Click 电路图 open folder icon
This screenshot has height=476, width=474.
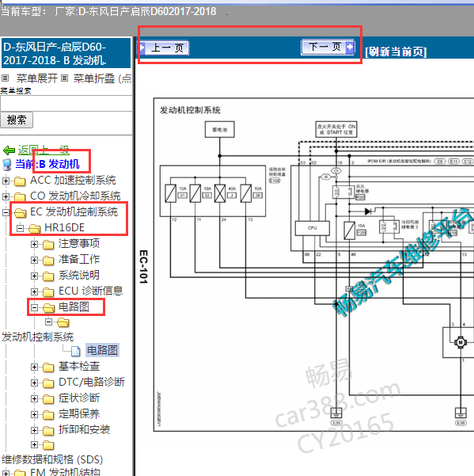[48, 308]
